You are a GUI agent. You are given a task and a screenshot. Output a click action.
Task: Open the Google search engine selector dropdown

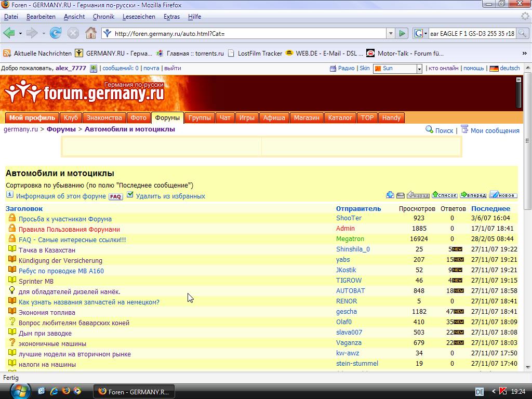click(x=421, y=33)
